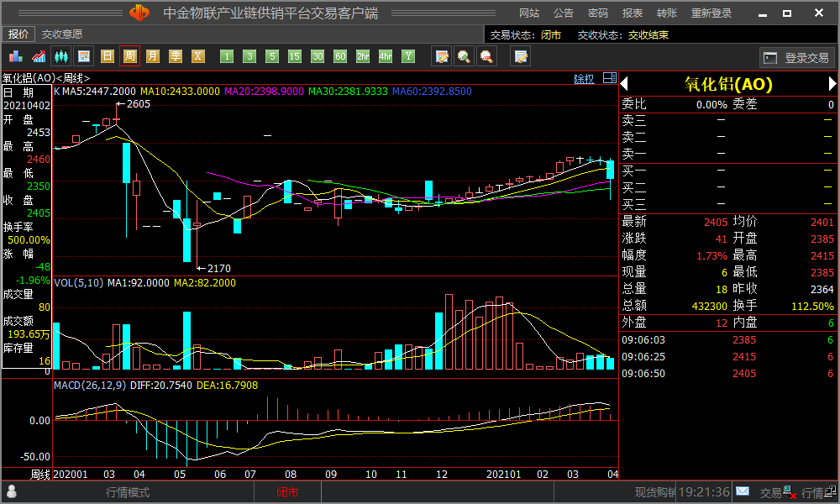840x504 pixels.
Task: Zoom out of the chart
Action: pos(486,56)
